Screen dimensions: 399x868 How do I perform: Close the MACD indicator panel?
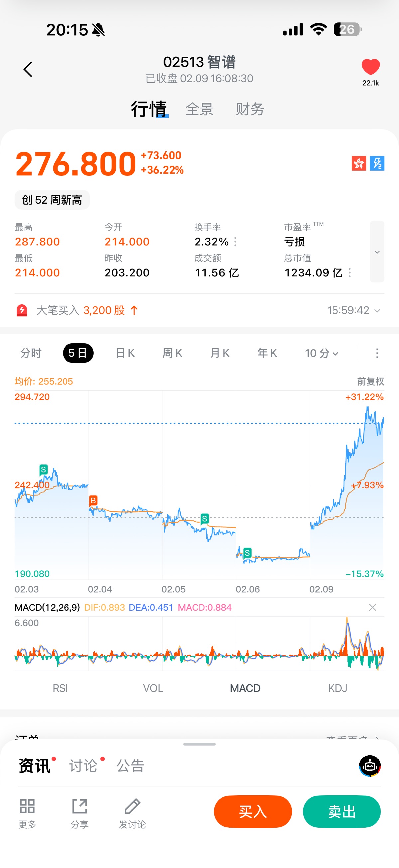pos(372,607)
